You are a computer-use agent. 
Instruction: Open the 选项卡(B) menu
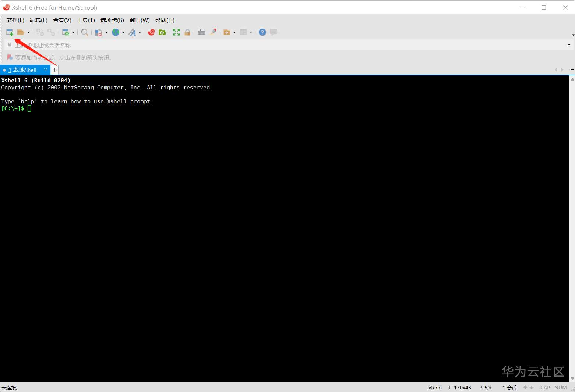coord(112,20)
